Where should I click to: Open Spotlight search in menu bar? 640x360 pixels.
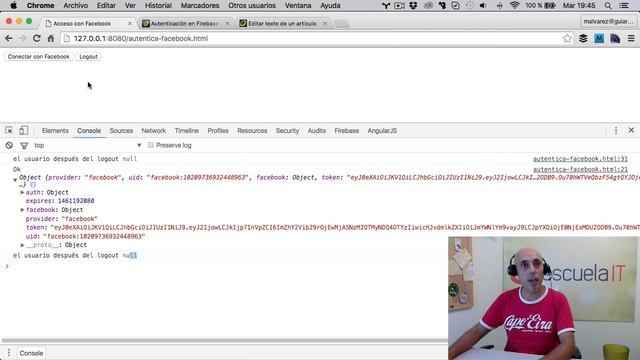coord(608,6)
